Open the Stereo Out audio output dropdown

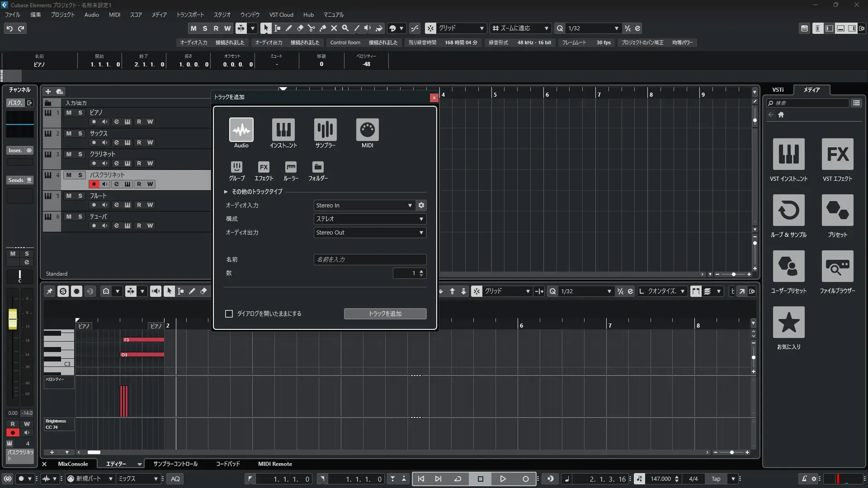370,232
